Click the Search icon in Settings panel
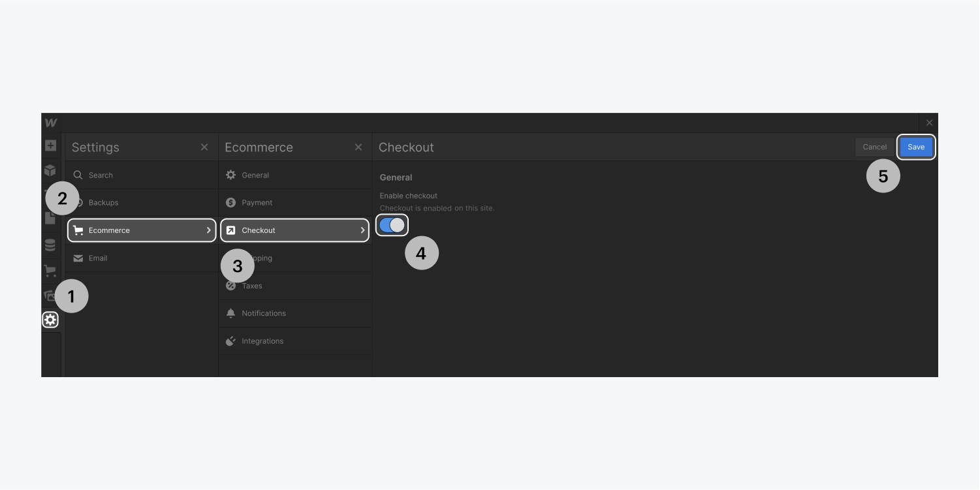The width and height of the screenshot is (980, 490). pos(78,175)
